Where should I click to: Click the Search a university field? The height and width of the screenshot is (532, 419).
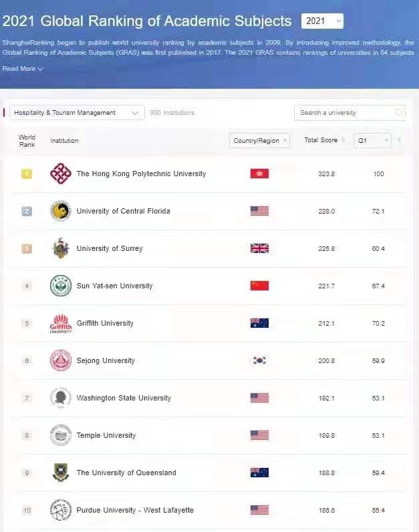[344, 113]
